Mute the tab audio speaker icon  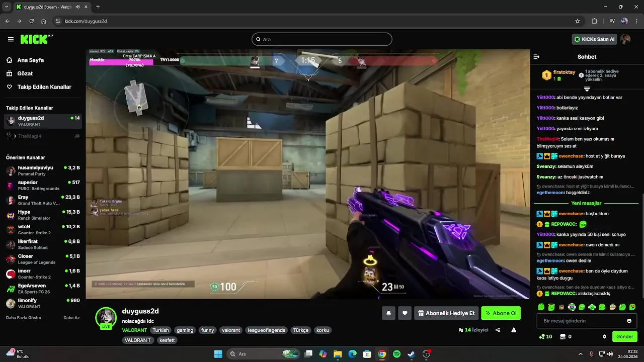pyautogui.click(x=78, y=7)
